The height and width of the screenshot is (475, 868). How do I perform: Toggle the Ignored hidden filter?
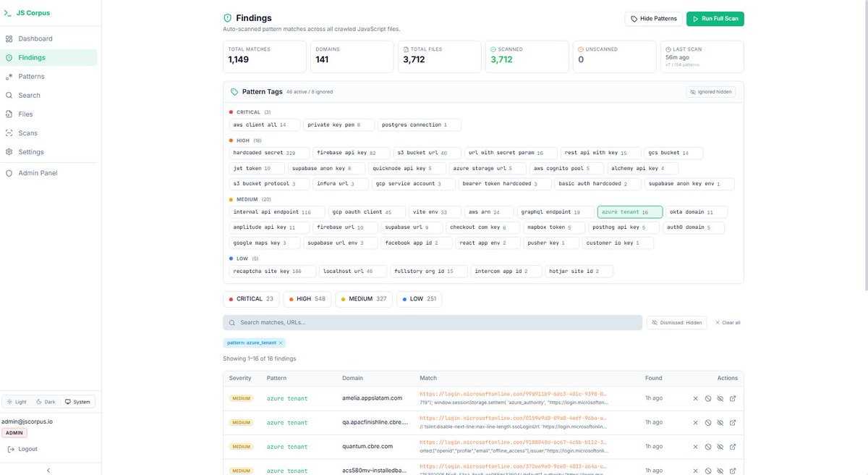point(710,92)
